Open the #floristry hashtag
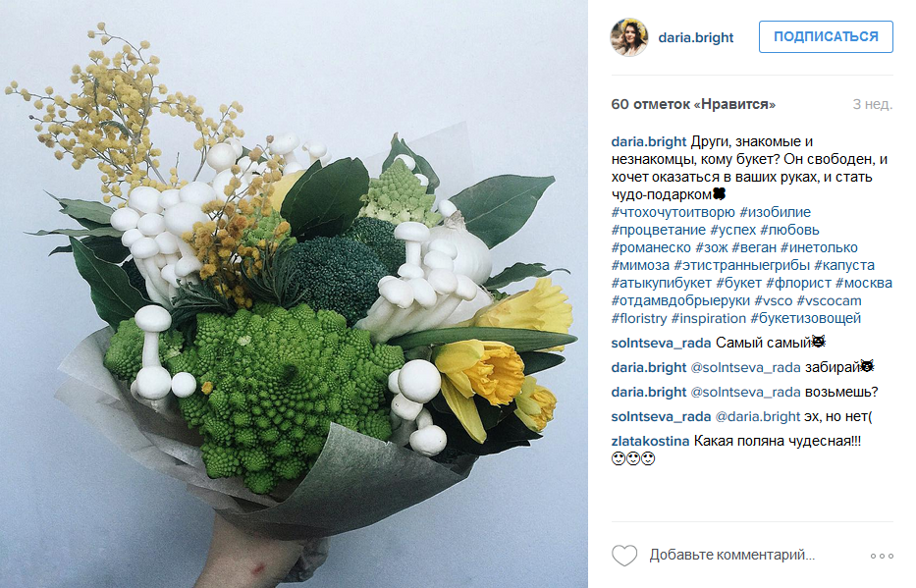The height and width of the screenshot is (588, 916). [638, 318]
